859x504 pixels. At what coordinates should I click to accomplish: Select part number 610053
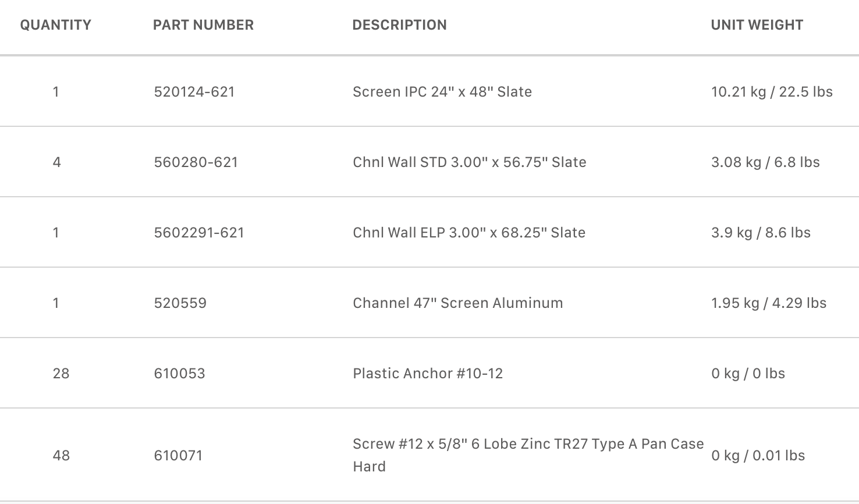(x=180, y=374)
